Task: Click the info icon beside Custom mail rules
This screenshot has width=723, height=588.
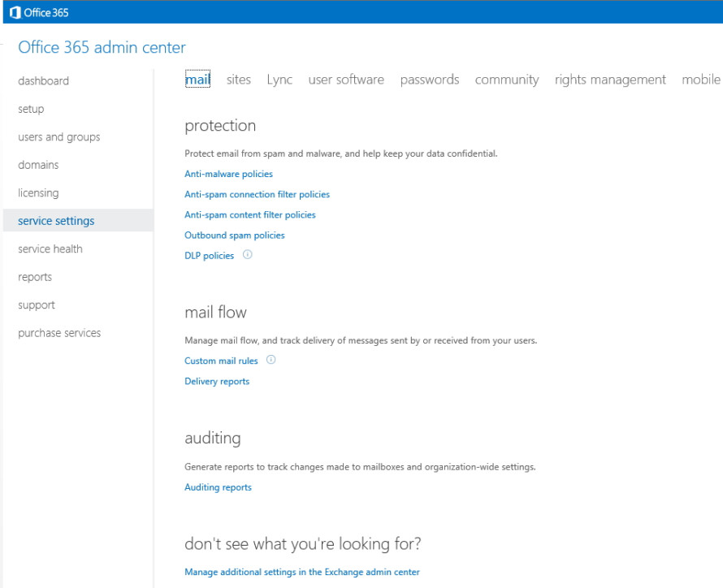Action: 271,360
